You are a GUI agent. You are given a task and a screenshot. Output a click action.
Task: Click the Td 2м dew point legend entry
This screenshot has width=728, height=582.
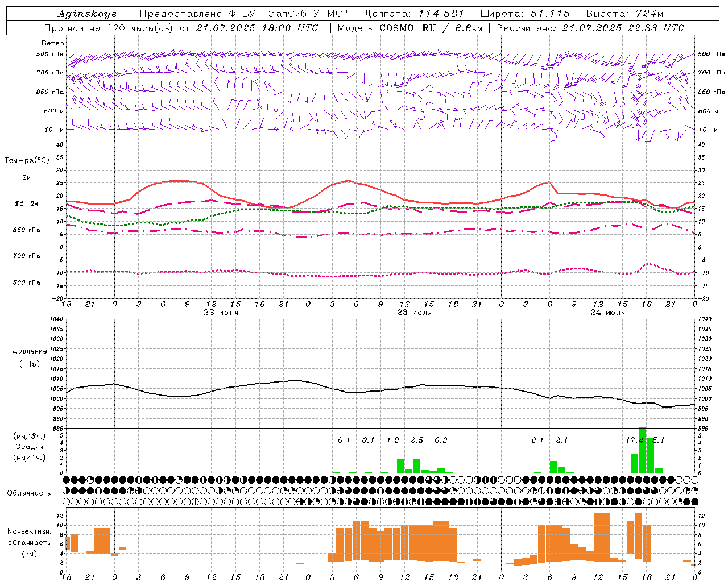pos(26,203)
